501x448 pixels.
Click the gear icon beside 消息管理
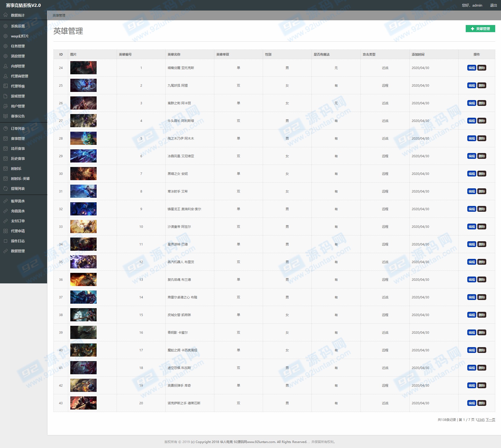click(6, 56)
